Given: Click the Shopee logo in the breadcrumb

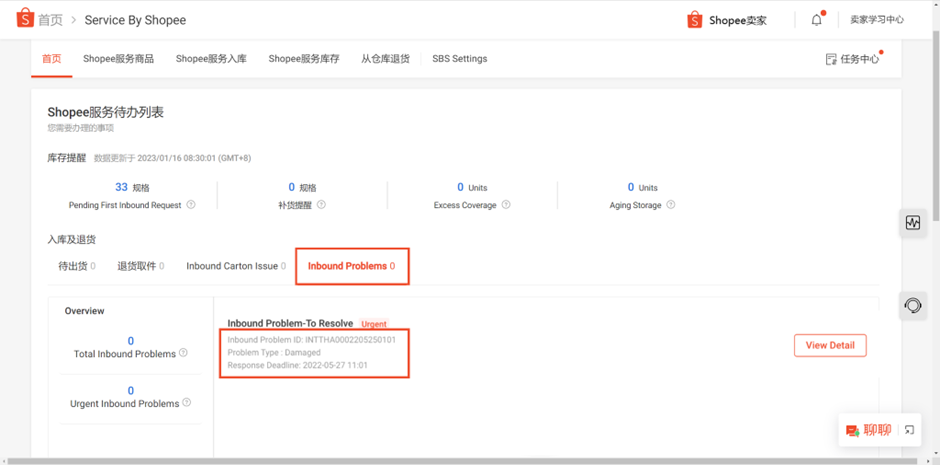Looking at the screenshot, I should tap(25, 19).
